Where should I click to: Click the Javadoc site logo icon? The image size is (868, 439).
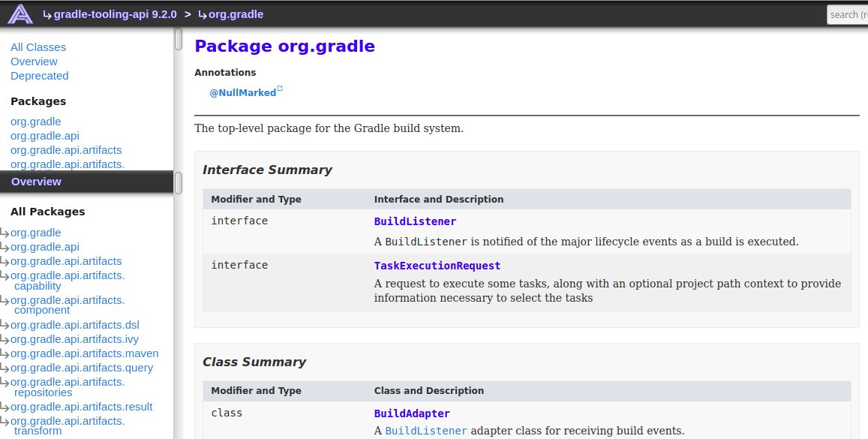tap(20, 14)
